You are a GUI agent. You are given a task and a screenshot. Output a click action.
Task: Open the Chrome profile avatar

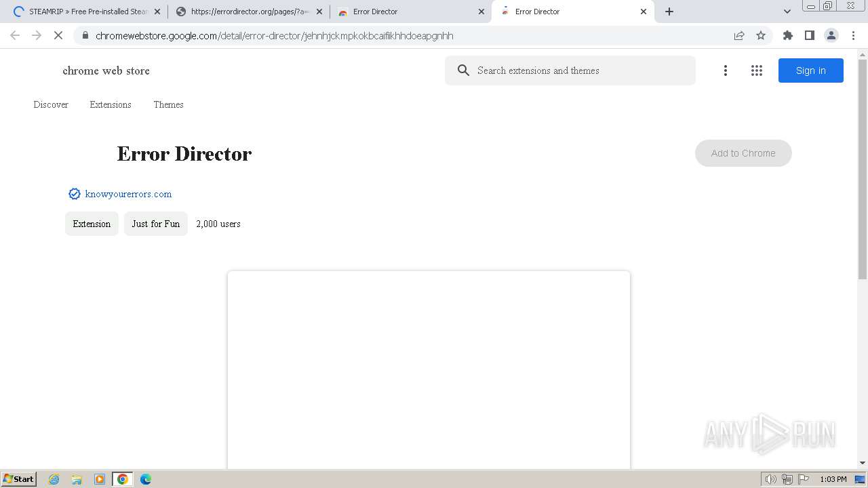tap(831, 36)
